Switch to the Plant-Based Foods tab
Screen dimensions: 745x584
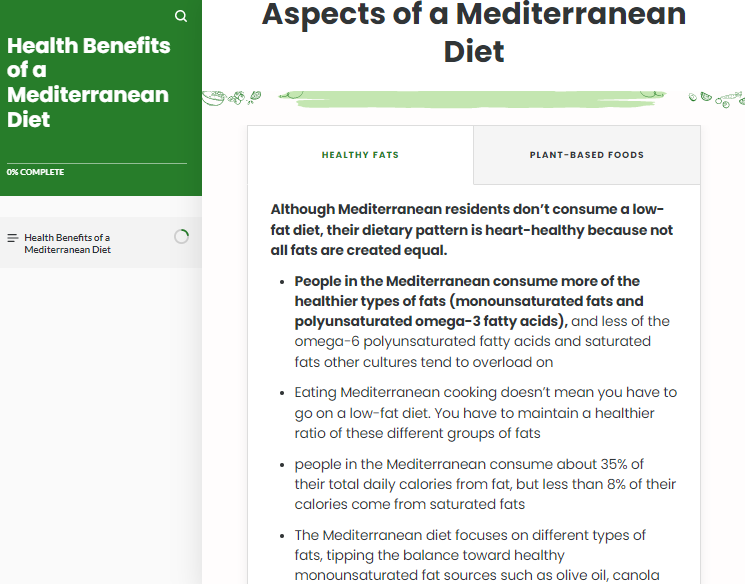click(x=587, y=155)
